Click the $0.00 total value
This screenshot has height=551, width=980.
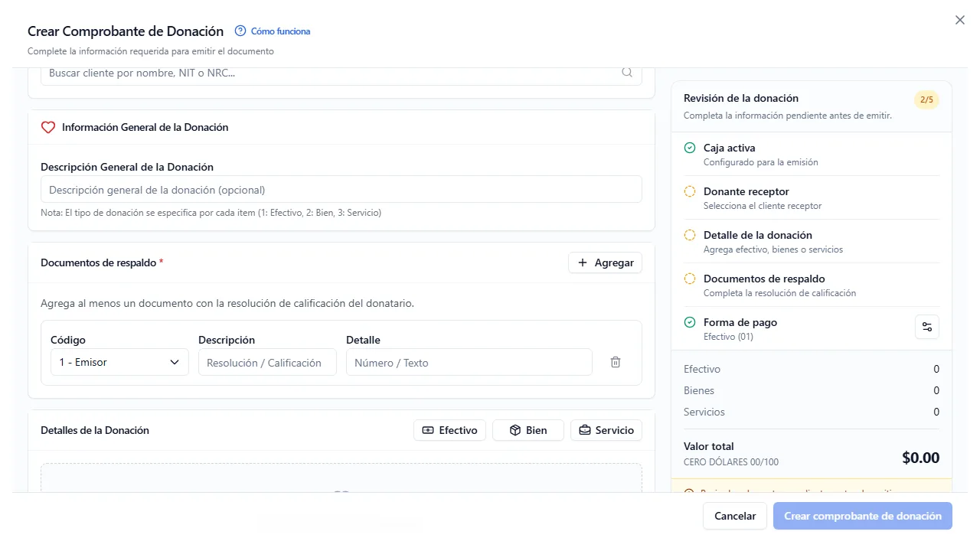(x=920, y=458)
